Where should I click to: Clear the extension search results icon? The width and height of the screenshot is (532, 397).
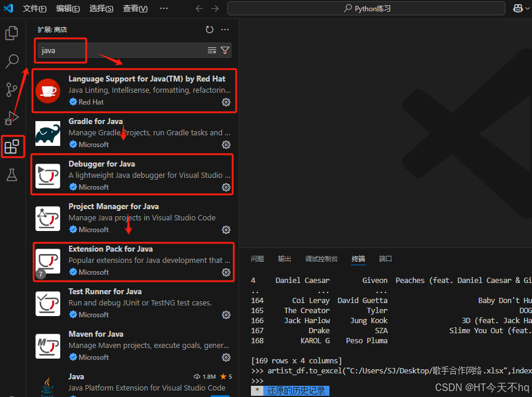pyautogui.click(x=211, y=51)
